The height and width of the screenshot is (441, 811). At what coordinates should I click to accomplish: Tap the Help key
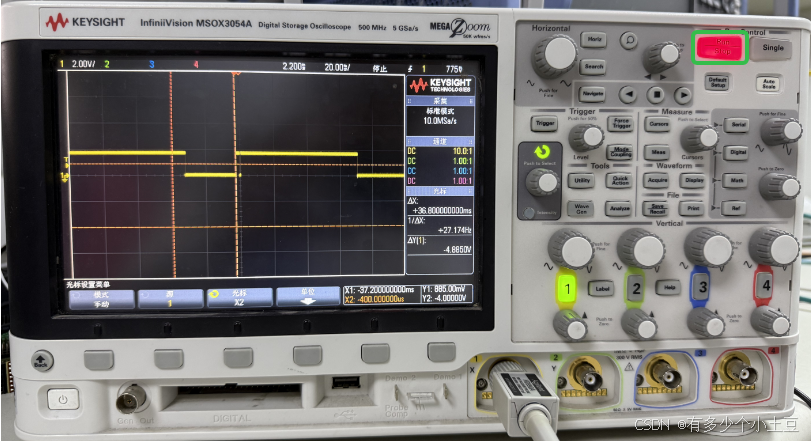click(x=668, y=287)
